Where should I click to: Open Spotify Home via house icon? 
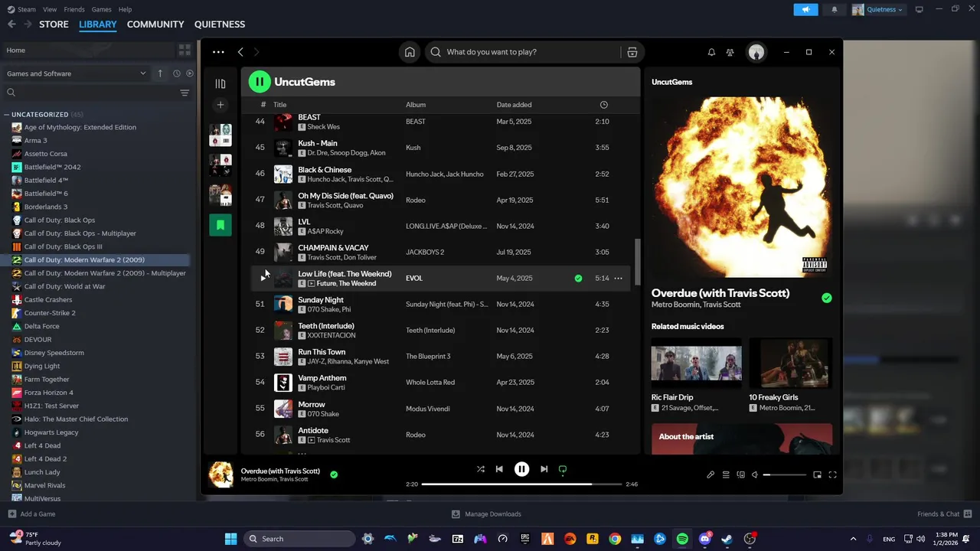(x=410, y=52)
